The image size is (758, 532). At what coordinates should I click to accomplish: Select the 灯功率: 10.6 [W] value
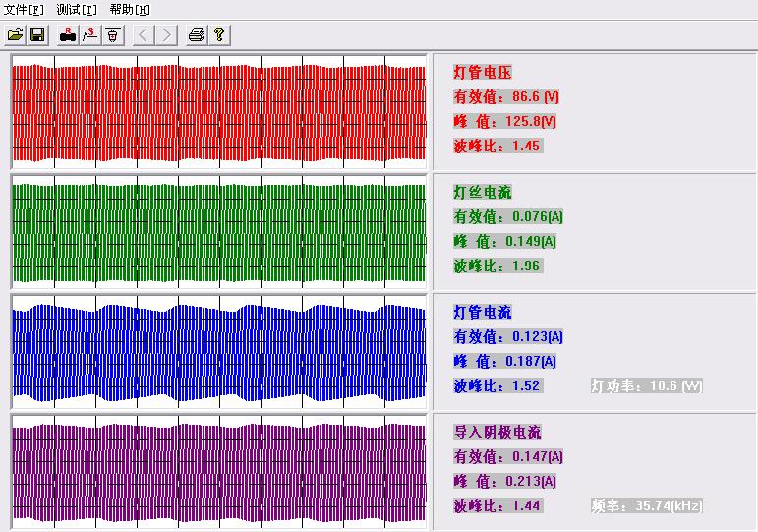point(647,385)
